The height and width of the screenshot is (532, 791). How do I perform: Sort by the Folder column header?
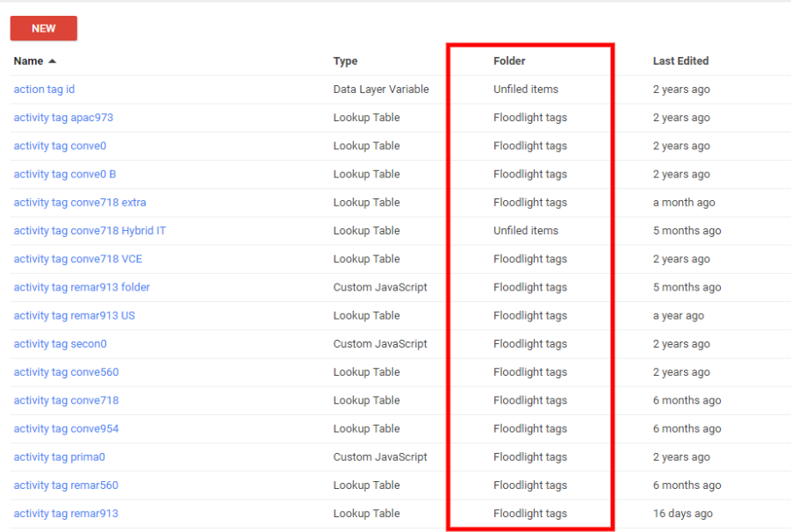pos(509,61)
